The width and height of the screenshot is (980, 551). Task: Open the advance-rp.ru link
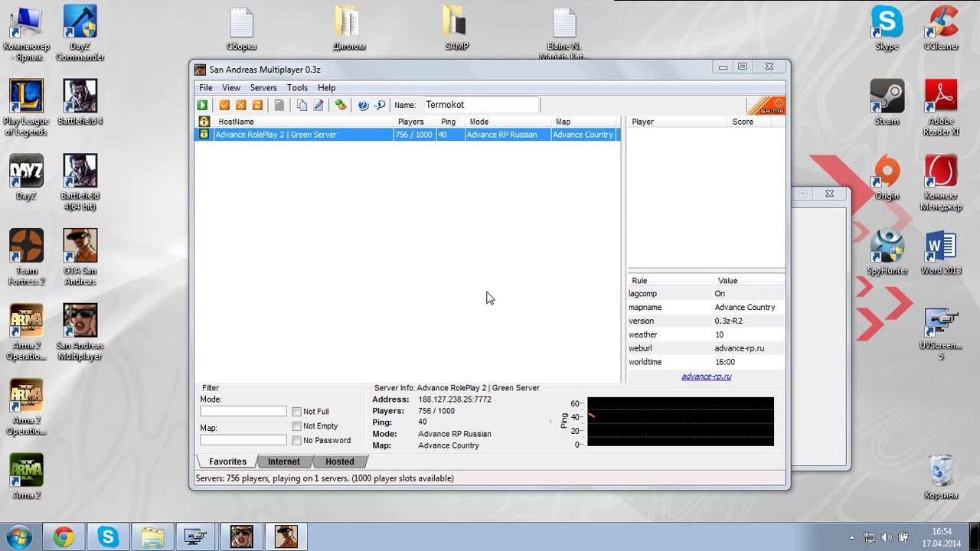point(706,377)
